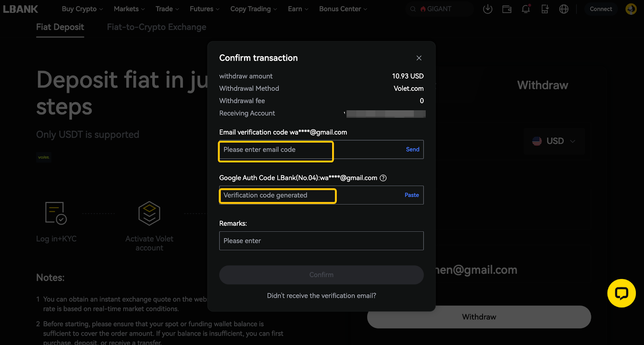Expand the Earn menu

[298, 9]
